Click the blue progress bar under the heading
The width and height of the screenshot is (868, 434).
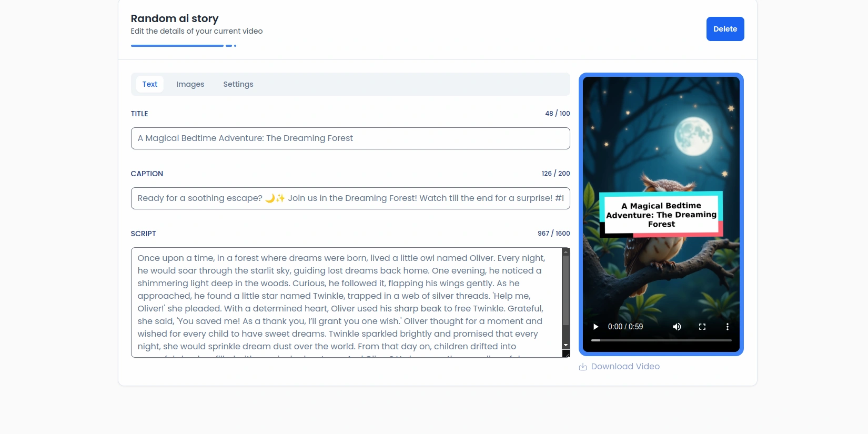coord(177,46)
